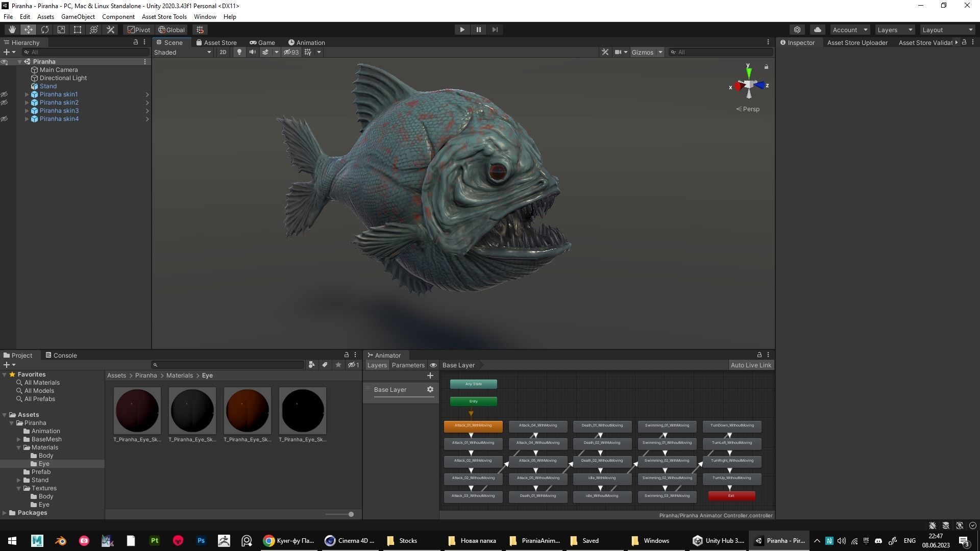Open custom editor tools icon

110,30
